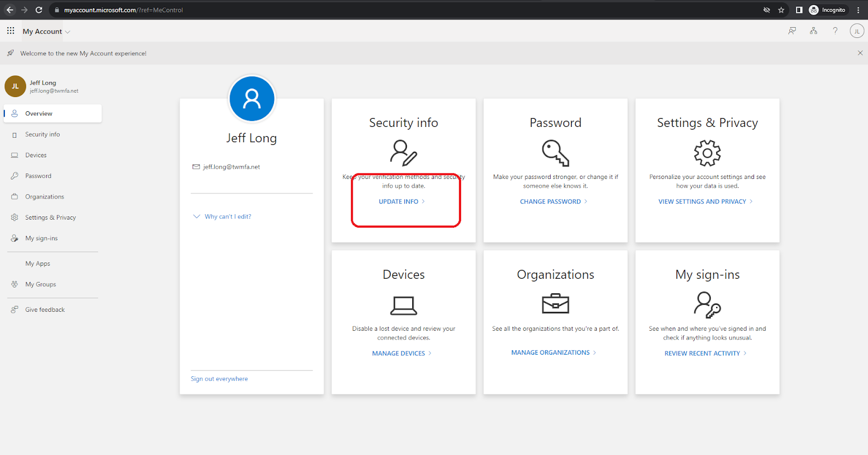Open Security info in the sidebar
This screenshot has height=455, width=868.
[53, 134]
